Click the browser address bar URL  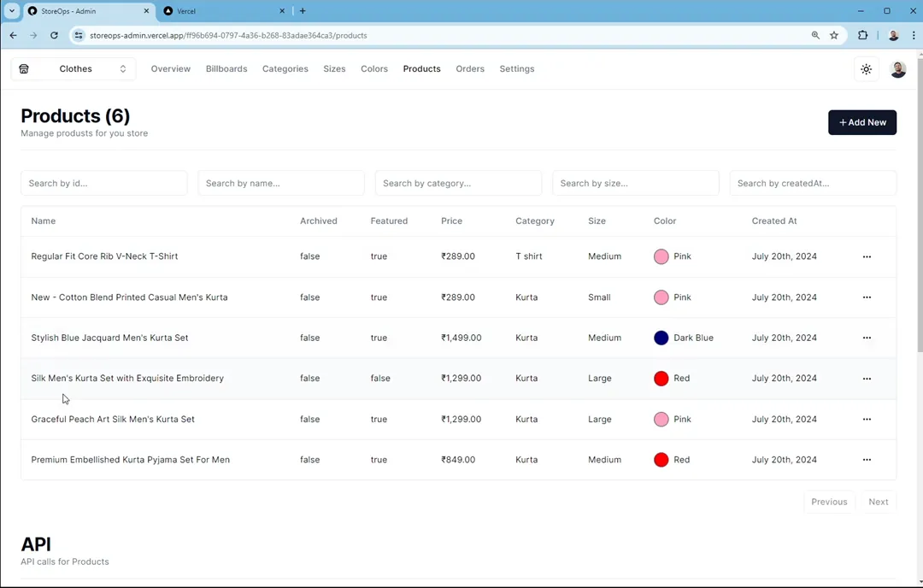(228, 35)
